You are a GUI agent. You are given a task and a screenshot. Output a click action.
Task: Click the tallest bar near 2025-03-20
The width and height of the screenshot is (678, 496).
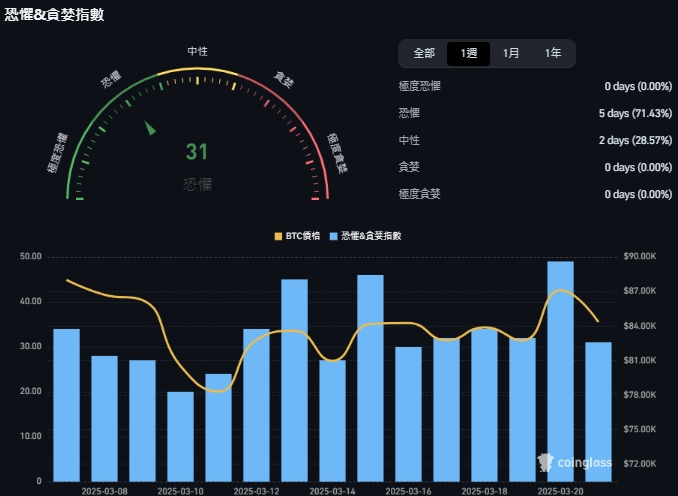coord(560,370)
